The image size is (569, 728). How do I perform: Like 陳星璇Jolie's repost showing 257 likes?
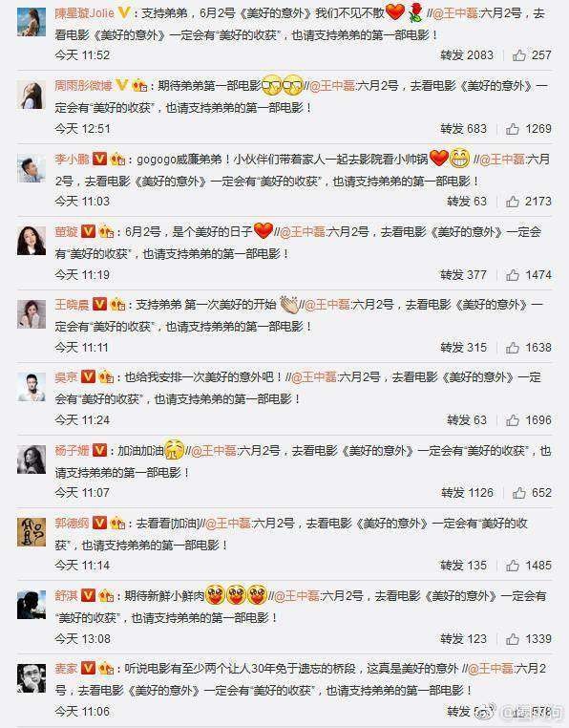(x=518, y=55)
